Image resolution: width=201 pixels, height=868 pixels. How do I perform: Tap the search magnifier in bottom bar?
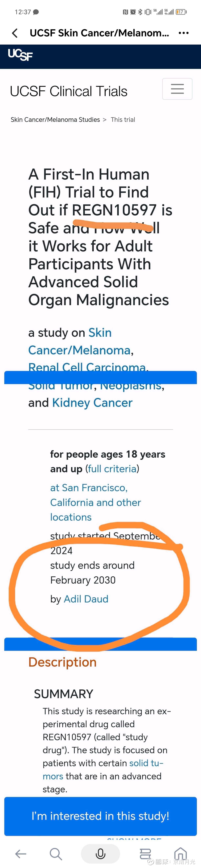tap(56, 854)
